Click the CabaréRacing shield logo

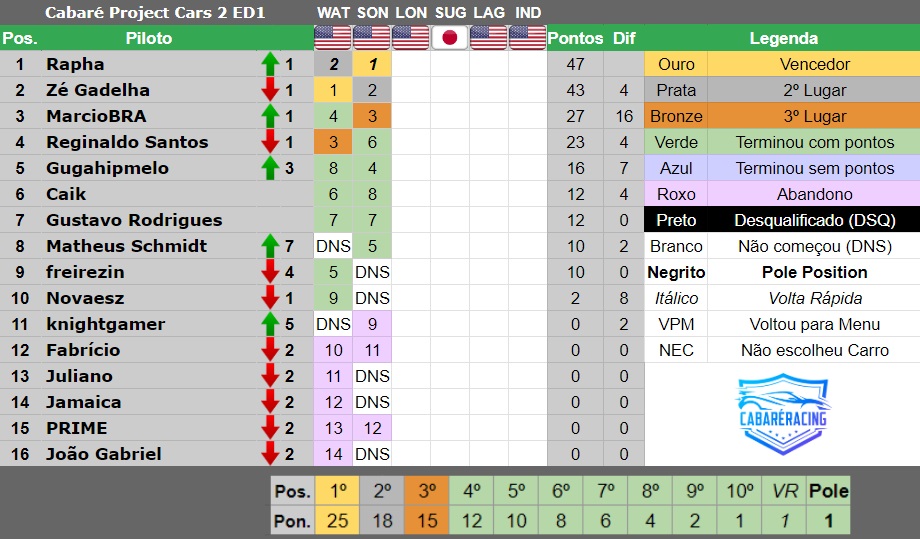tap(783, 414)
